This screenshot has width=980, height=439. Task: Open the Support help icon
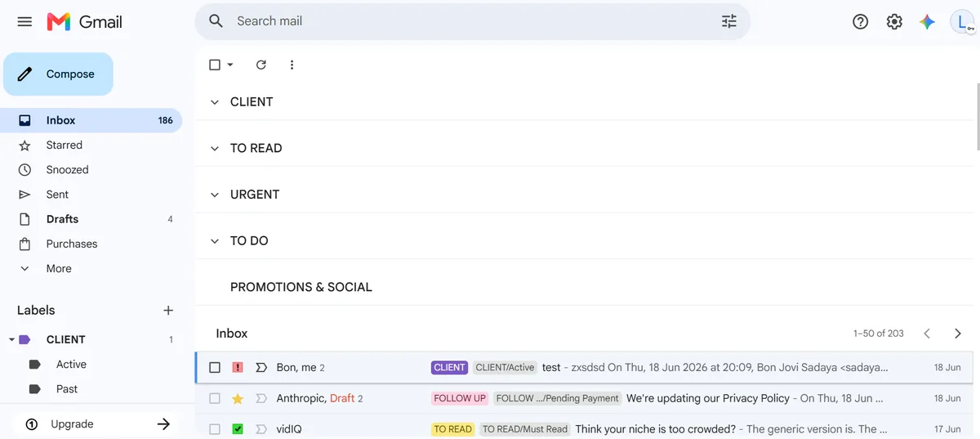coord(860,22)
